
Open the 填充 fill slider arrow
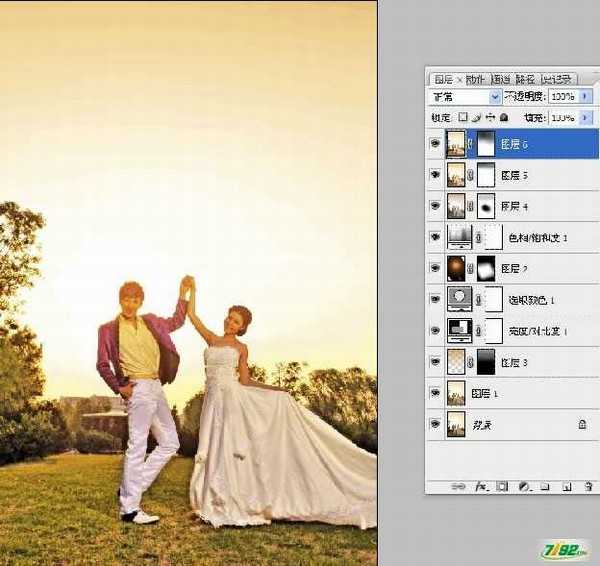tap(585, 117)
